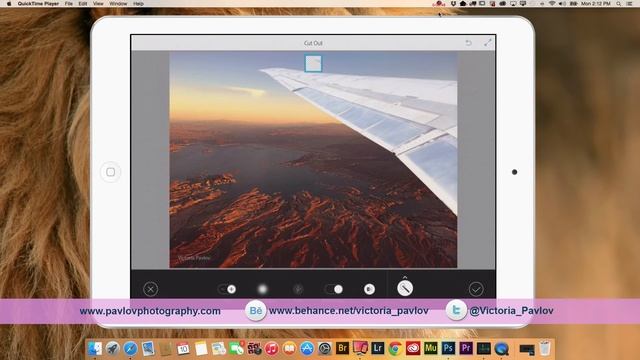Open QuickTime Player from the Dock
The image size is (640, 360).
click(x=502, y=348)
